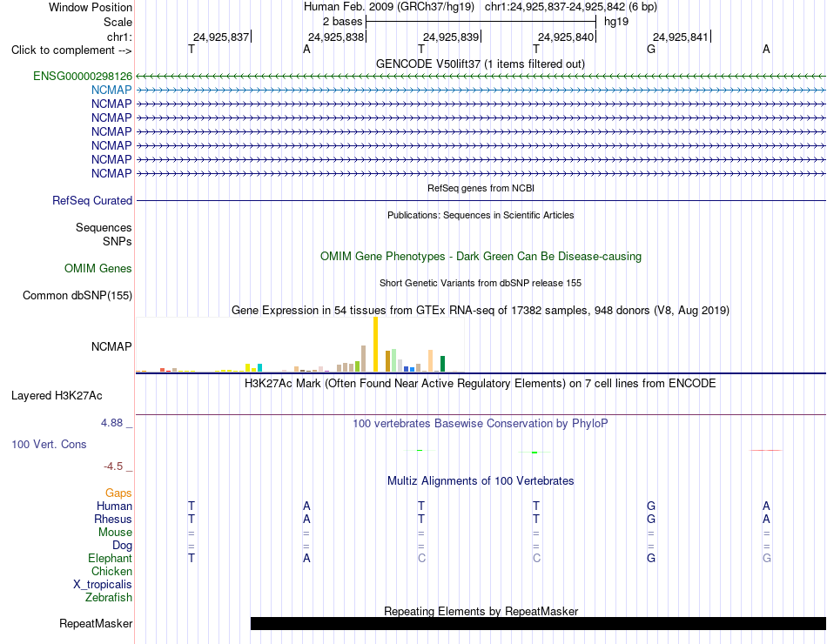Open the 'Common dbSNP(155)' track label
This screenshot has width=827, height=644.
[x=77, y=295]
